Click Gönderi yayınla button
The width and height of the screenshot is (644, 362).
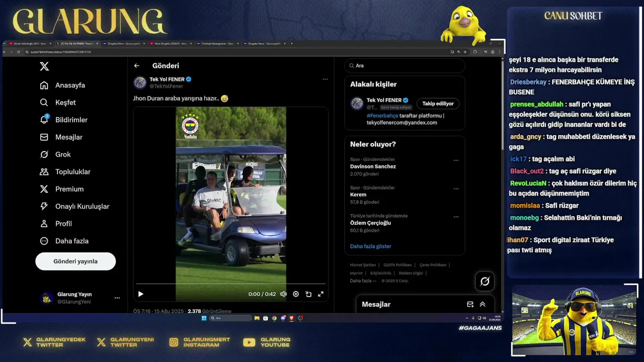click(75, 261)
